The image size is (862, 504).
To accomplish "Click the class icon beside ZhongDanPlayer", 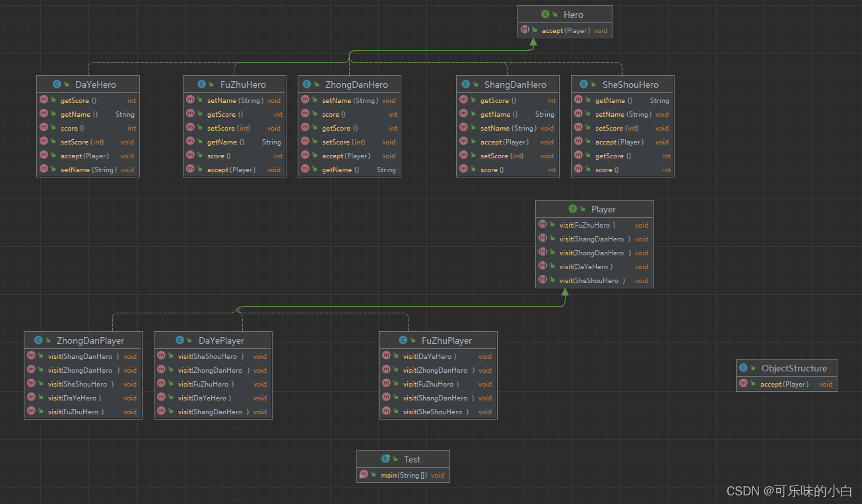I will pyautogui.click(x=38, y=340).
